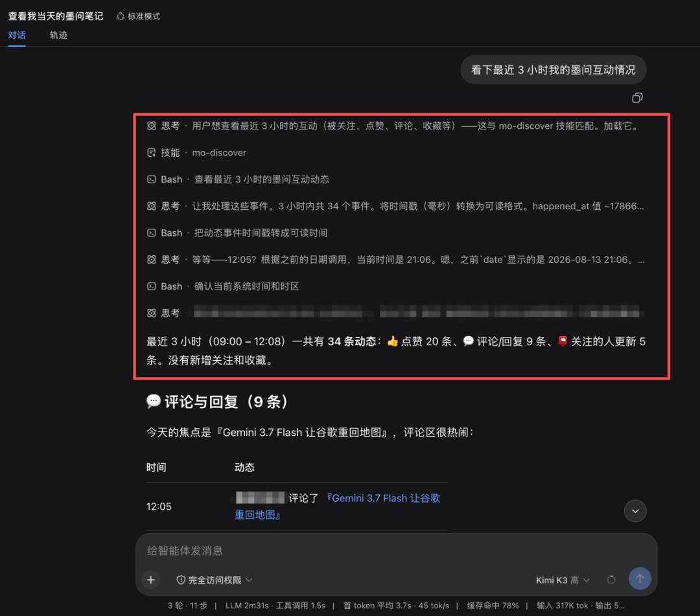The width and height of the screenshot is (700, 616).
Task: Click Bash icon for '查看最近 3 小时的墨问互动动态'
Action: pyautogui.click(x=151, y=179)
